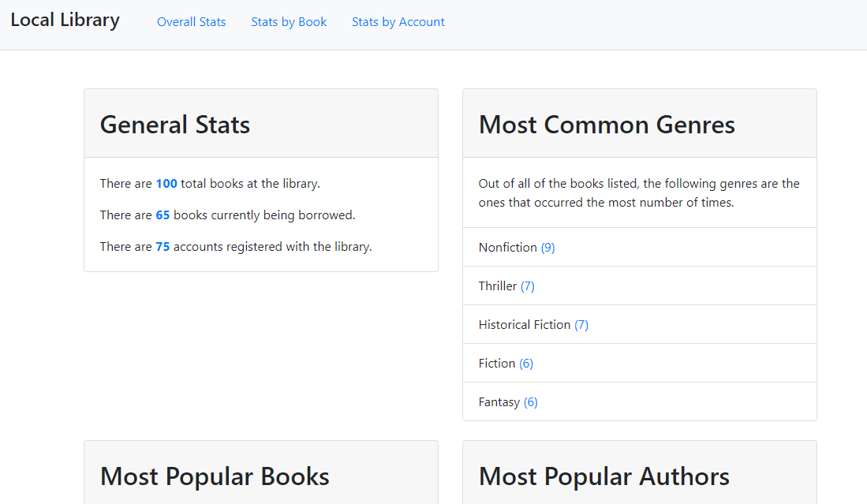Image resolution: width=867 pixels, height=504 pixels.
Task: Click the Local Library brand heading
Action: [65, 19]
